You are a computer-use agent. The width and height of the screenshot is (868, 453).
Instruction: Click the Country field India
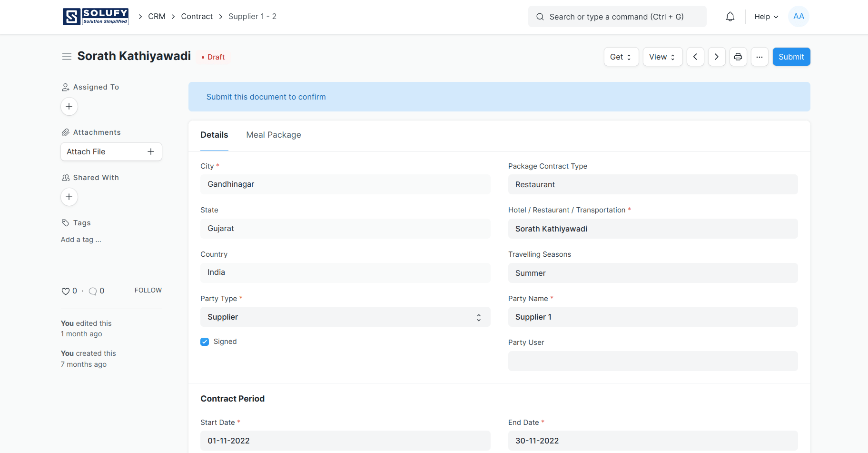[x=345, y=272]
